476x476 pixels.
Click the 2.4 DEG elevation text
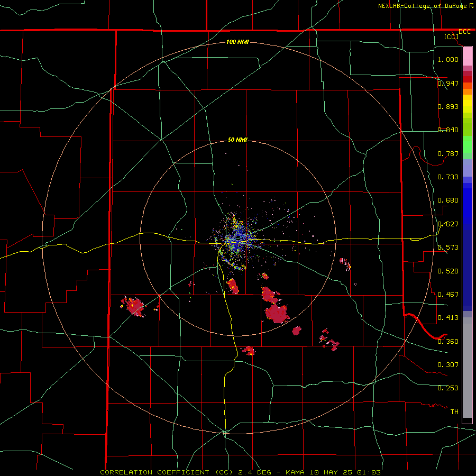coord(254,472)
